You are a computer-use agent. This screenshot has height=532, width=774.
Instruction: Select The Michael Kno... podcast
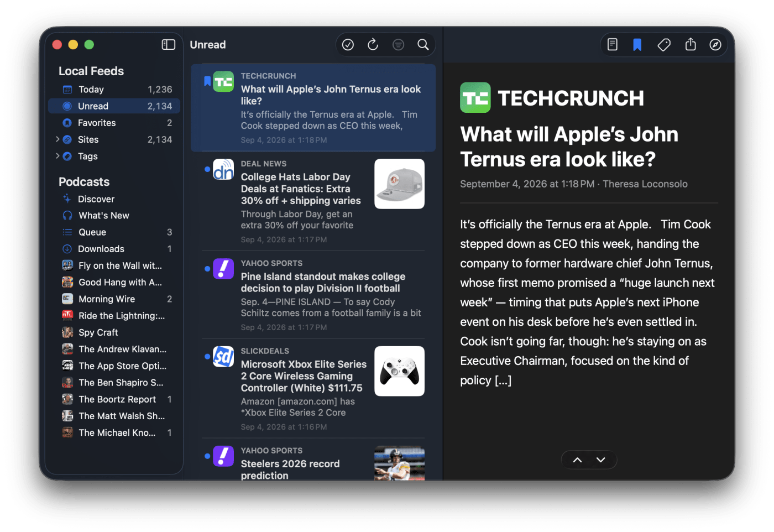click(x=114, y=432)
